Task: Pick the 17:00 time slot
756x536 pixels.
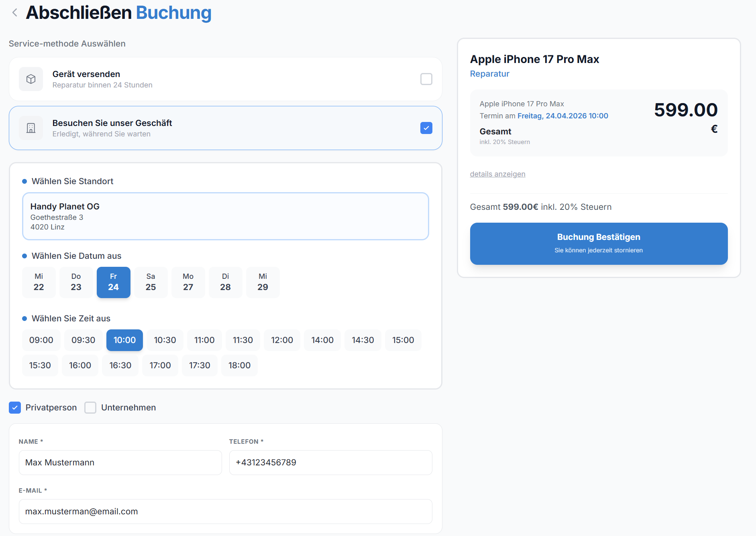Action: click(160, 365)
